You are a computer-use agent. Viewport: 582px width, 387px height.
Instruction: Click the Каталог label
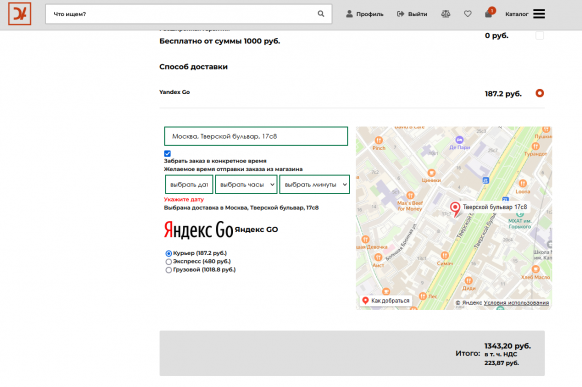point(517,14)
